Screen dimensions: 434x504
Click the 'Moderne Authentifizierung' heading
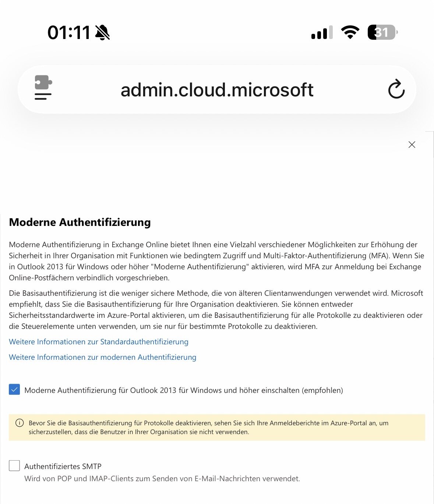point(80,222)
